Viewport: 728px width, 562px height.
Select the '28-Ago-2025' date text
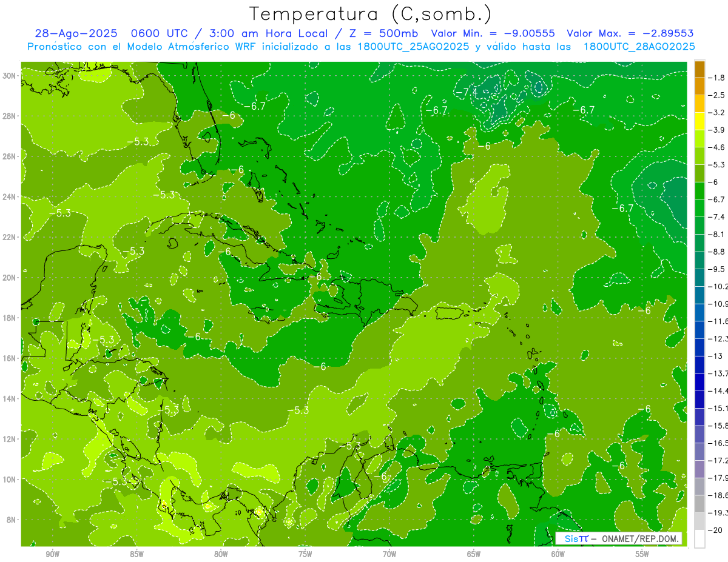coord(76,33)
